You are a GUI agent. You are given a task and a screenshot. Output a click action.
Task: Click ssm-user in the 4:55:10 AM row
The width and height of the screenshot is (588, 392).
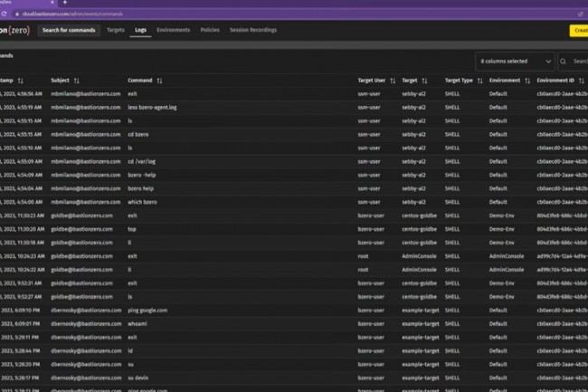coord(369,148)
